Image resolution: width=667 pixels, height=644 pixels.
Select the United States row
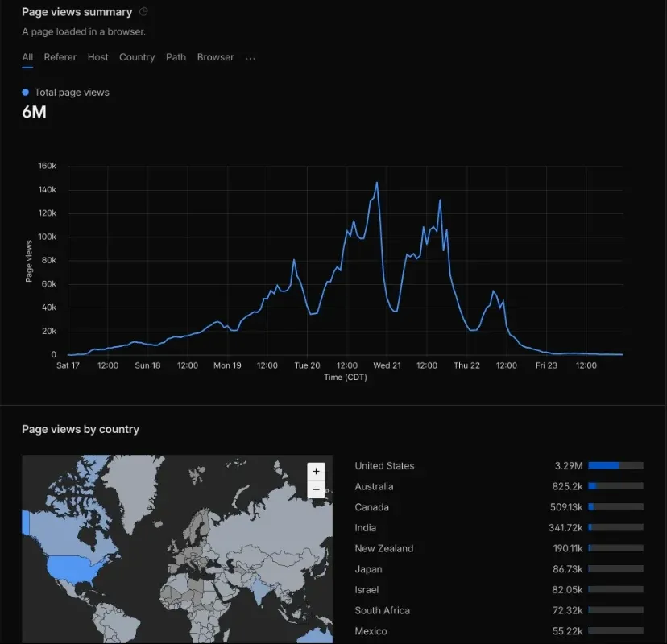[x=499, y=465]
